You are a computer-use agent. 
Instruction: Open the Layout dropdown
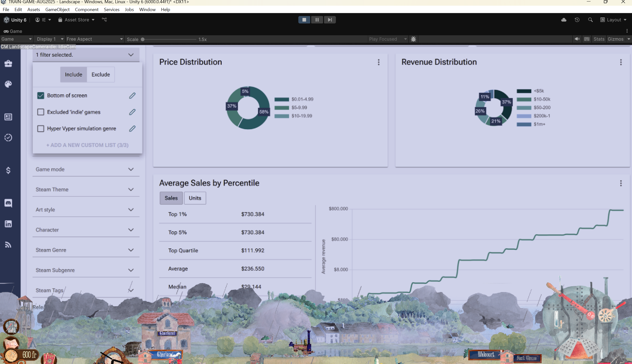613,20
